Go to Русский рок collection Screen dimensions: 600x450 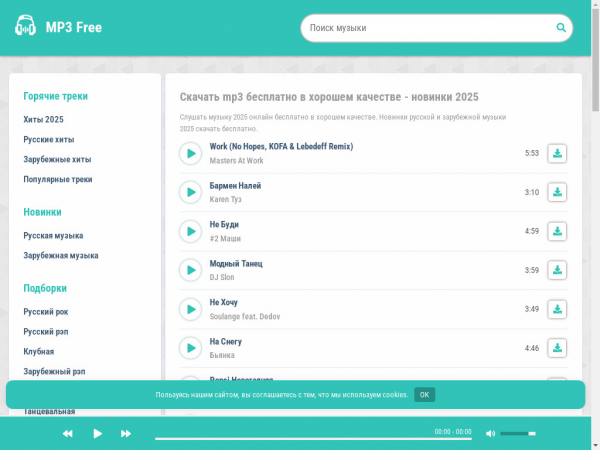click(x=46, y=311)
